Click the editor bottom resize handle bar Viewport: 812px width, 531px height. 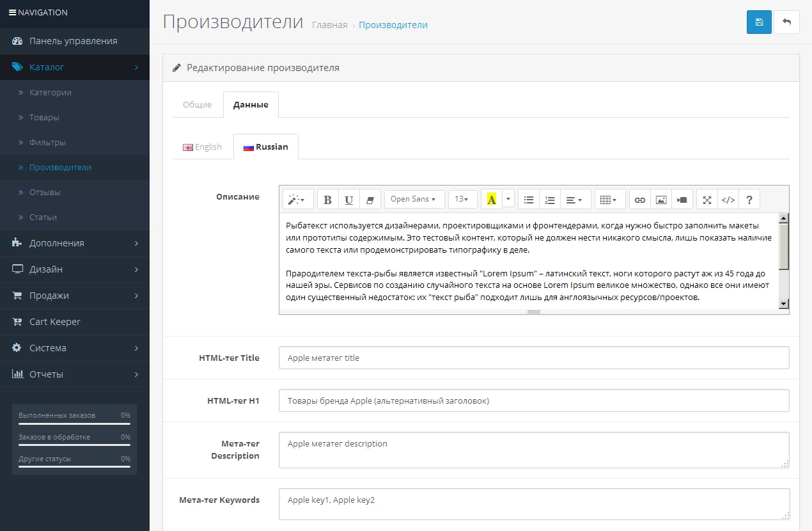coord(534,312)
